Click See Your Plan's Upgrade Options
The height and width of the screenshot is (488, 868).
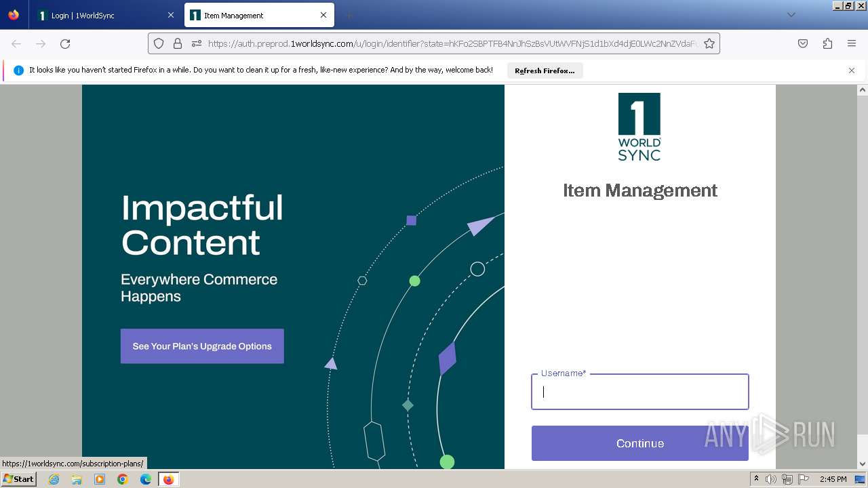(202, 346)
